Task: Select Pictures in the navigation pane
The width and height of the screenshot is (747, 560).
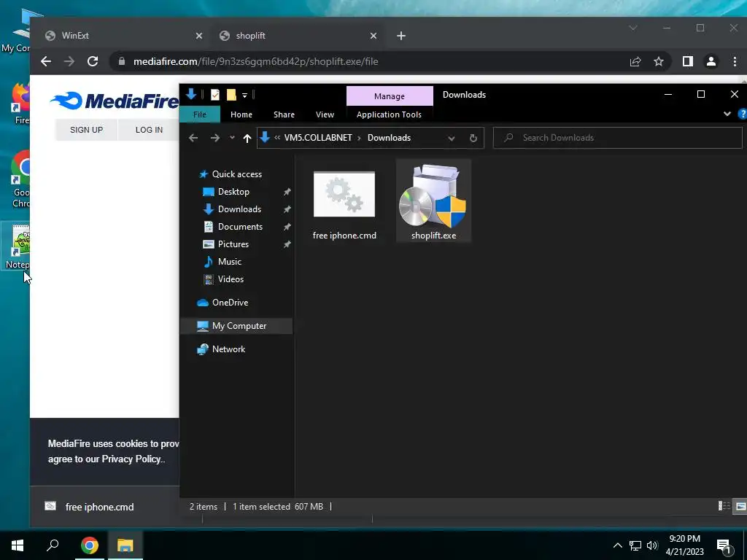Action: pos(233,244)
